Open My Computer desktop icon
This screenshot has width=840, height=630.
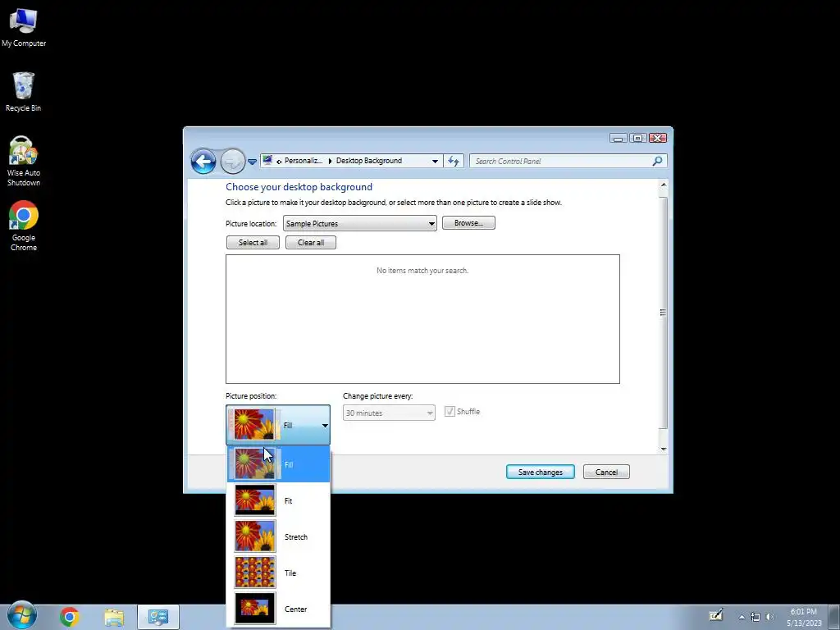click(x=24, y=28)
